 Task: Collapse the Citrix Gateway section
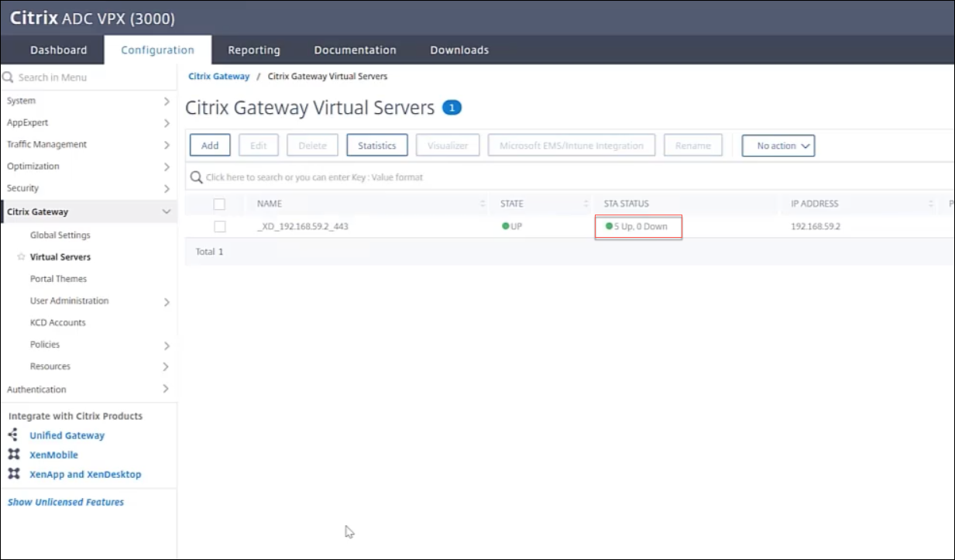click(166, 211)
